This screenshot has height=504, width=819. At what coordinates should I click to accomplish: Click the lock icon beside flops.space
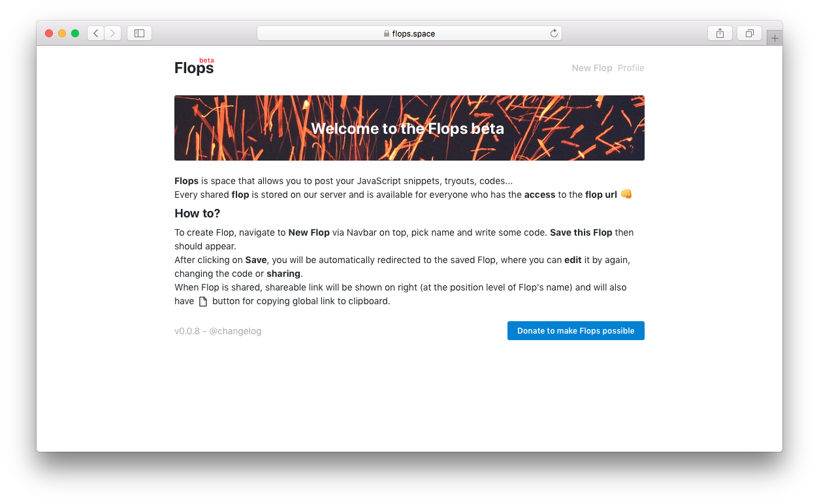[387, 34]
